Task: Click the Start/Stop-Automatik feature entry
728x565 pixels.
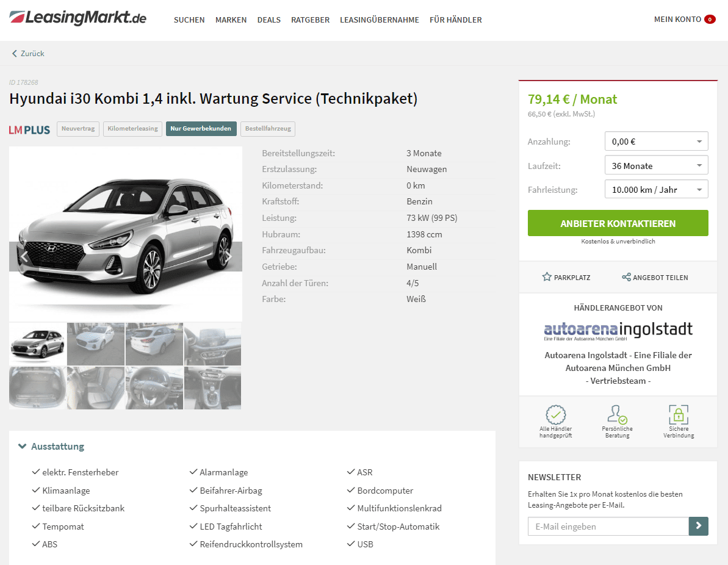Action: click(x=393, y=527)
